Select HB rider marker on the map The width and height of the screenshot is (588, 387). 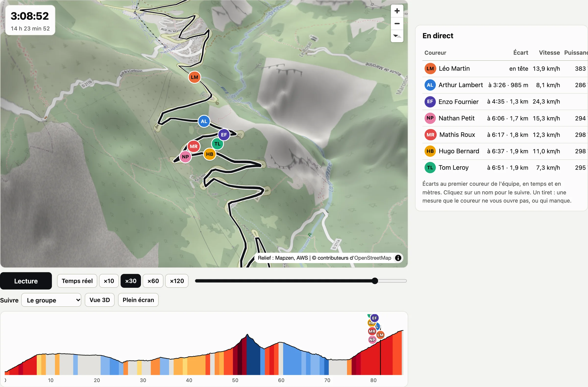point(209,154)
